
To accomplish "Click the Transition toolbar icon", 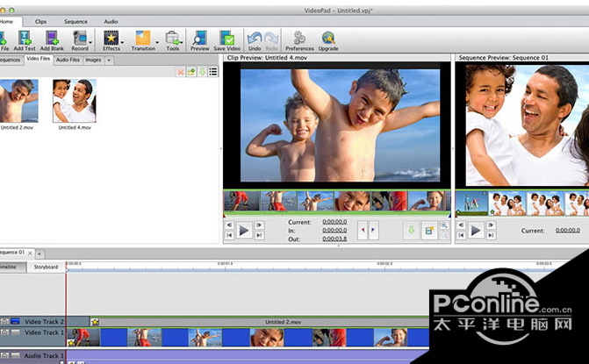I will (143, 38).
